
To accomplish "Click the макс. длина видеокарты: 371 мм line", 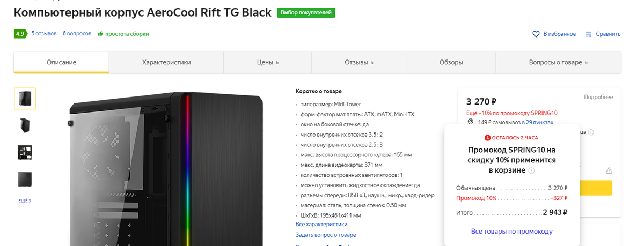I will point(341,165).
